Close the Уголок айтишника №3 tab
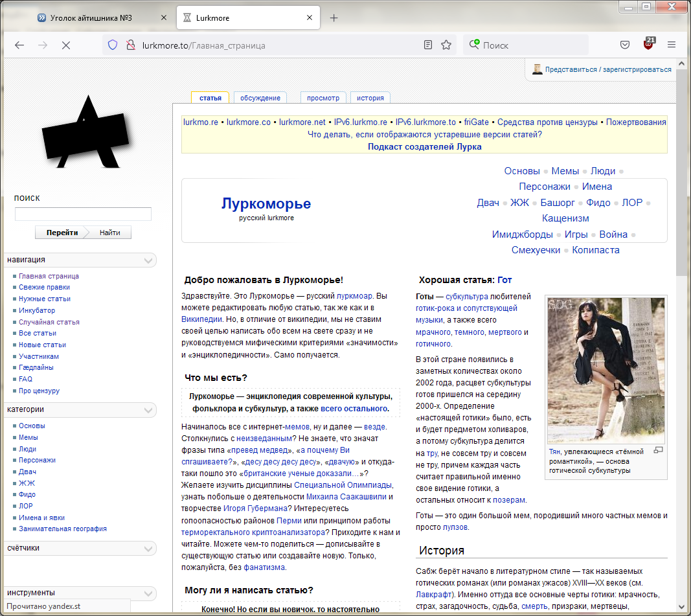This screenshot has height=616, width=691. 164,17
